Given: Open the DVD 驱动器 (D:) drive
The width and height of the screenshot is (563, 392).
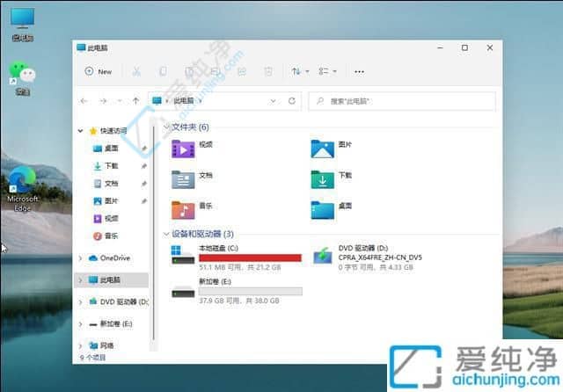Looking at the screenshot, I should [323, 254].
